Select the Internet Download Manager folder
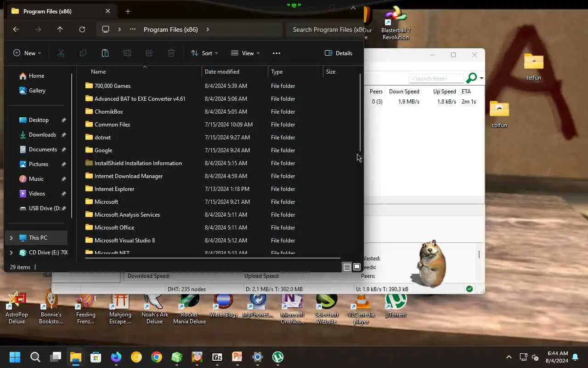The height and width of the screenshot is (368, 588). [129, 176]
